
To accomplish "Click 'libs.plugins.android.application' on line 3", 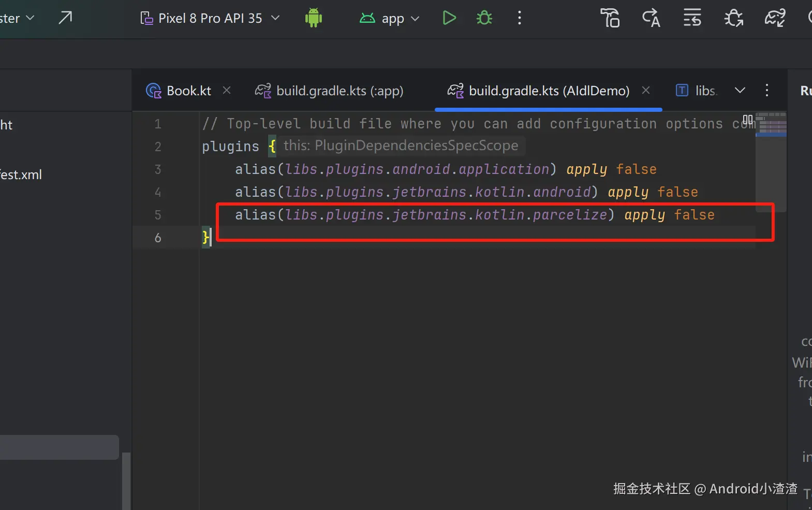I will click(x=417, y=169).
